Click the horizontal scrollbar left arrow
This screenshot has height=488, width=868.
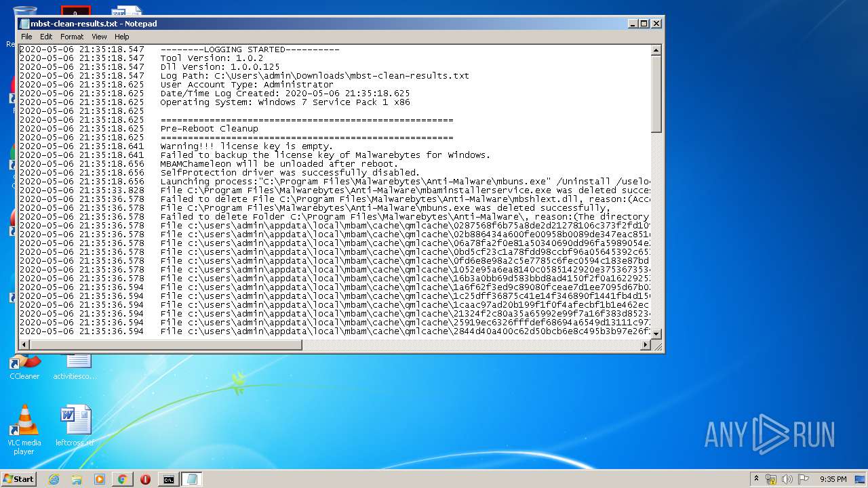point(24,344)
